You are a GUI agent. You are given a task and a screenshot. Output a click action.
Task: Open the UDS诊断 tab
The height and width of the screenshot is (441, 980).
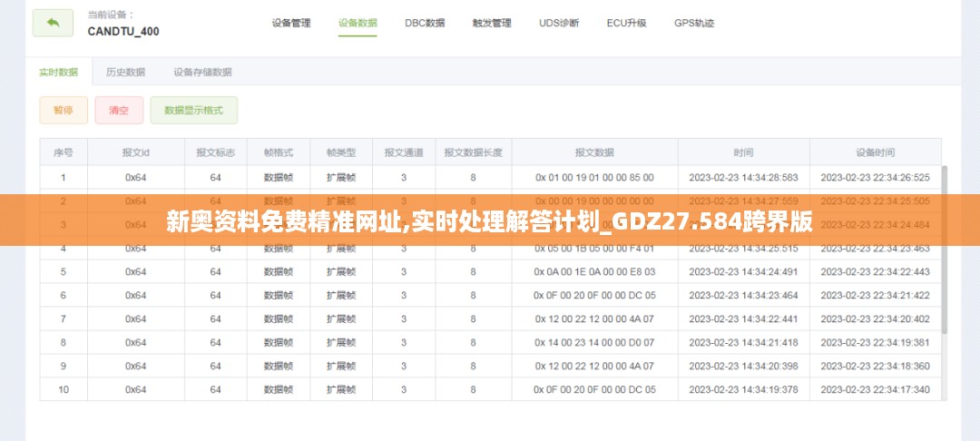559,23
